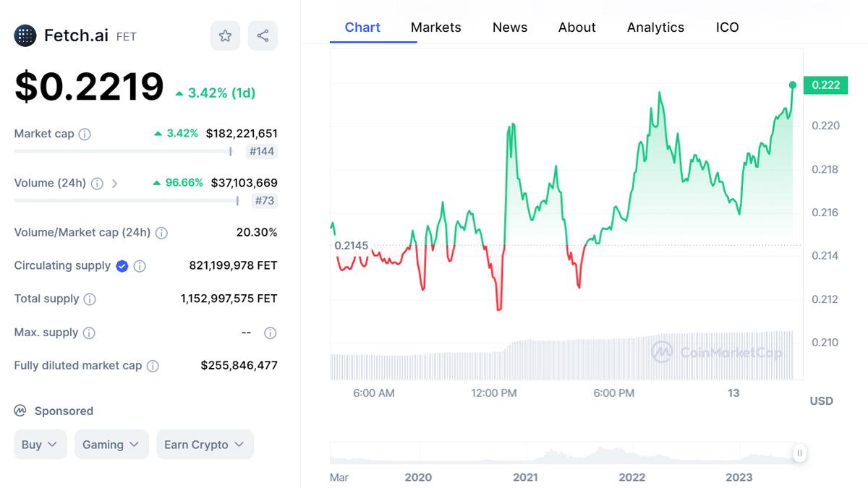Switch to the Markets tab
Image resolution: width=868 pixels, height=488 pixels.
[x=436, y=27]
